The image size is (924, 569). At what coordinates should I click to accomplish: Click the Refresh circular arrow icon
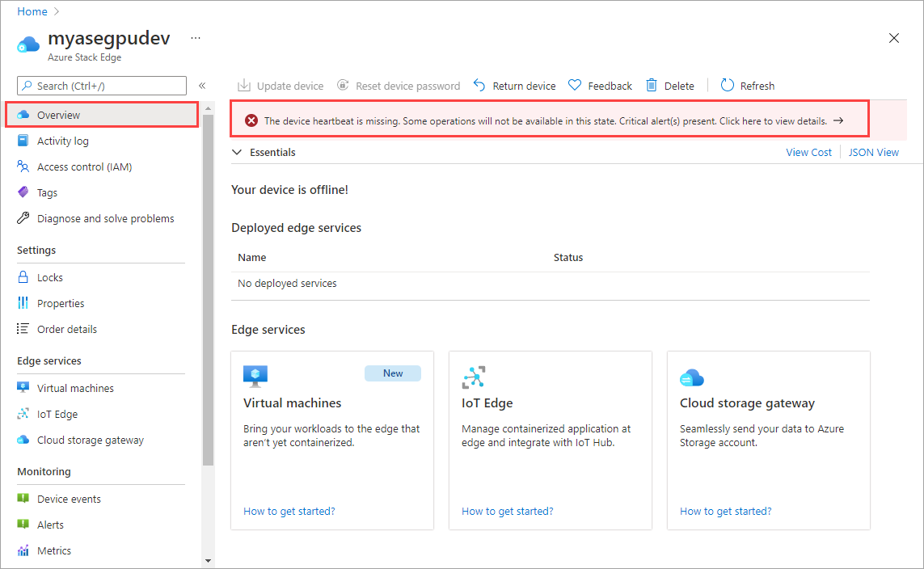728,86
